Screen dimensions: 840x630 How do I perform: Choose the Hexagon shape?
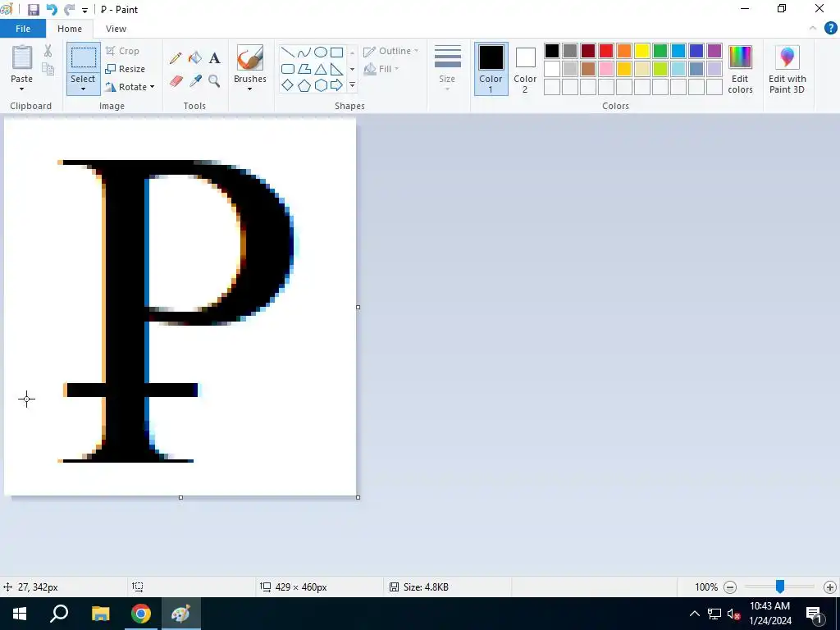(x=321, y=85)
